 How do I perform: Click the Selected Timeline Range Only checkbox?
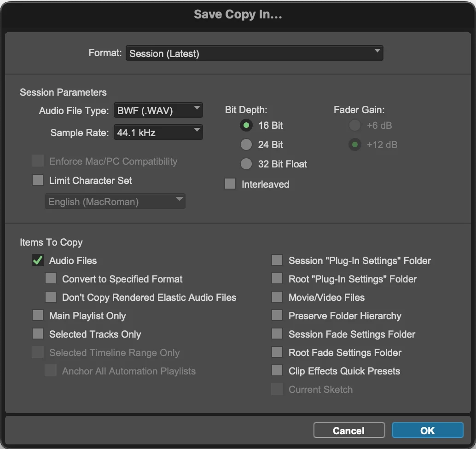(x=38, y=352)
